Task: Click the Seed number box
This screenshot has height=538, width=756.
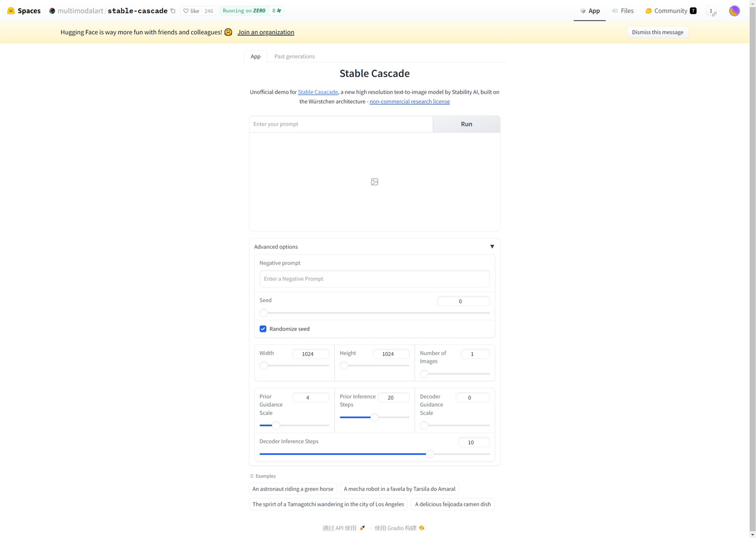Action: click(x=463, y=301)
